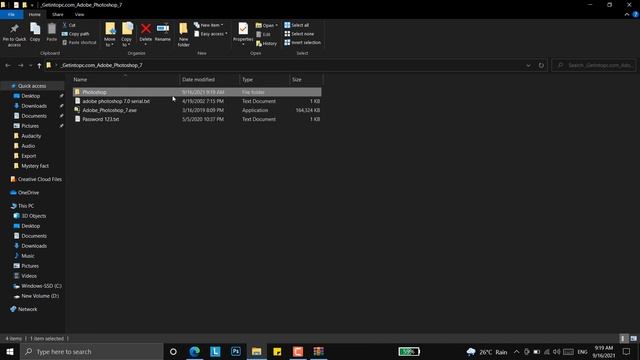
Task: Click the Copy ribbon icon
Action: click(35, 32)
